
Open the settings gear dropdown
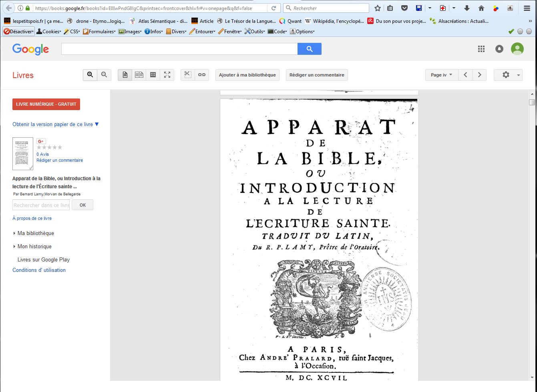coord(508,75)
